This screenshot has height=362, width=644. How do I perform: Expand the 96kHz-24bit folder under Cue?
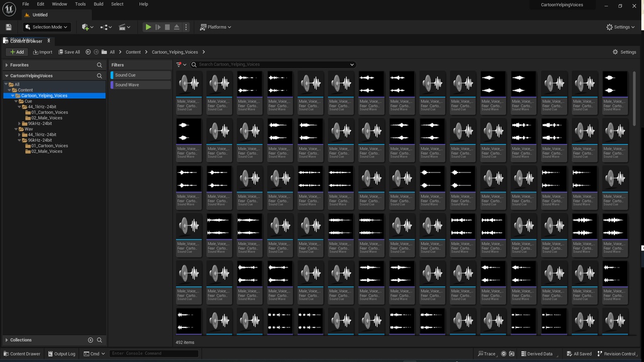[20, 124]
